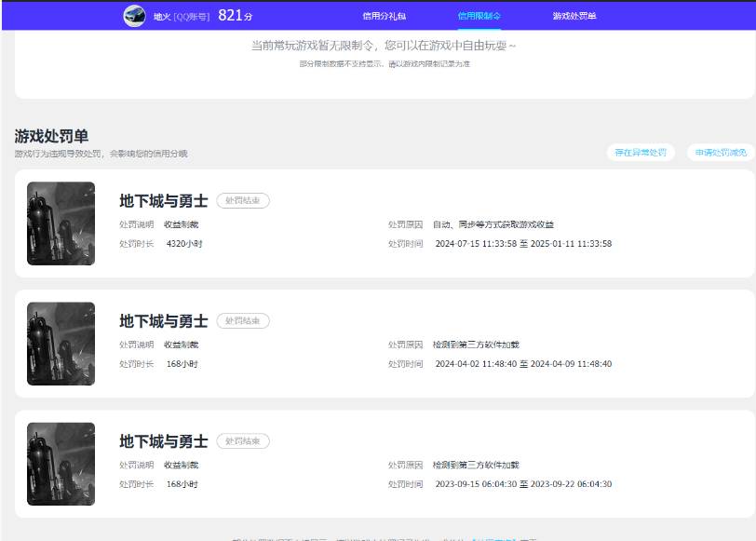Click the username 地火 [QQ账号]

[x=182, y=17]
